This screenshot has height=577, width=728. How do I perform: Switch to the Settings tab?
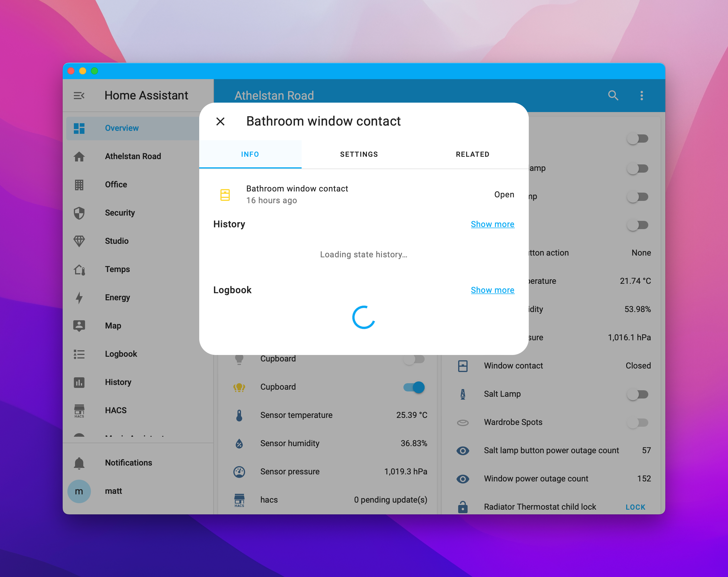tap(359, 154)
